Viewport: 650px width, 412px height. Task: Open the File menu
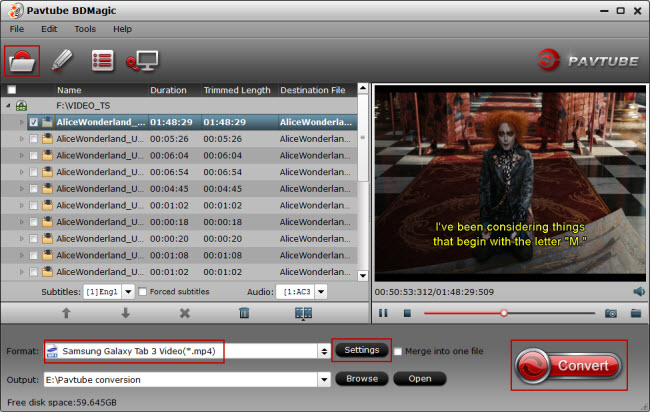(x=17, y=29)
